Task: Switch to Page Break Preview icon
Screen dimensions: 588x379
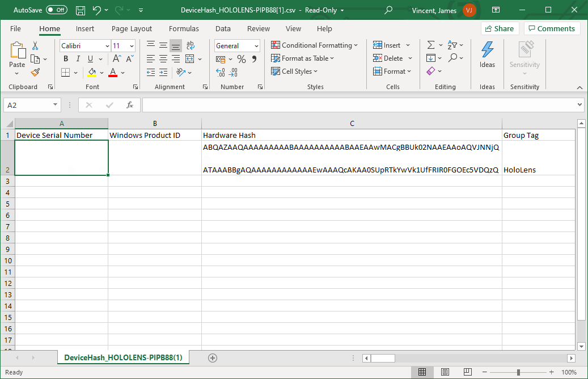Action: pyautogui.click(x=468, y=372)
